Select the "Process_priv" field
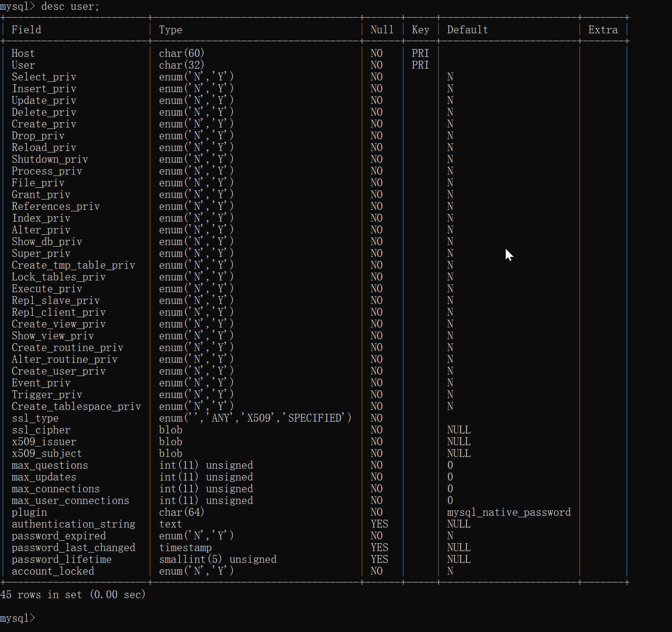This screenshot has height=632, width=672. click(x=47, y=171)
